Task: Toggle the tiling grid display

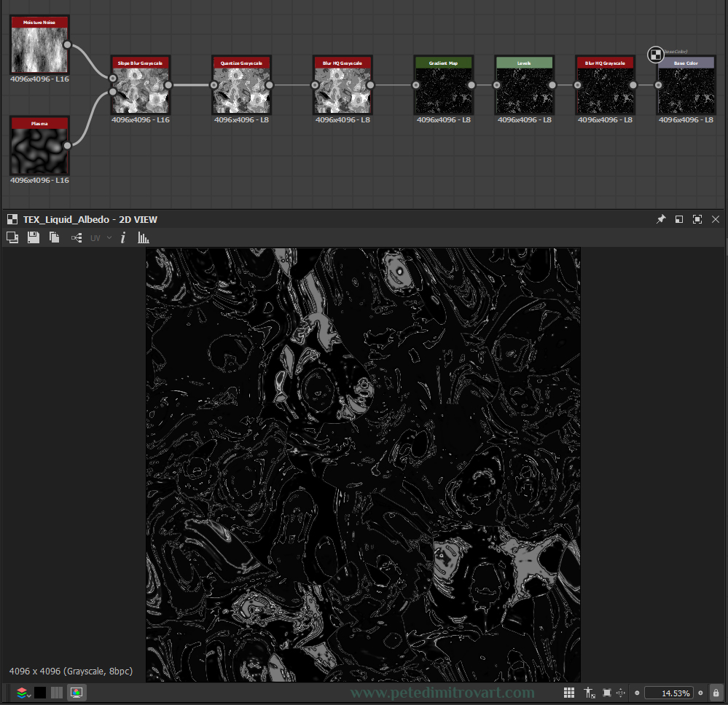Action: point(569,693)
